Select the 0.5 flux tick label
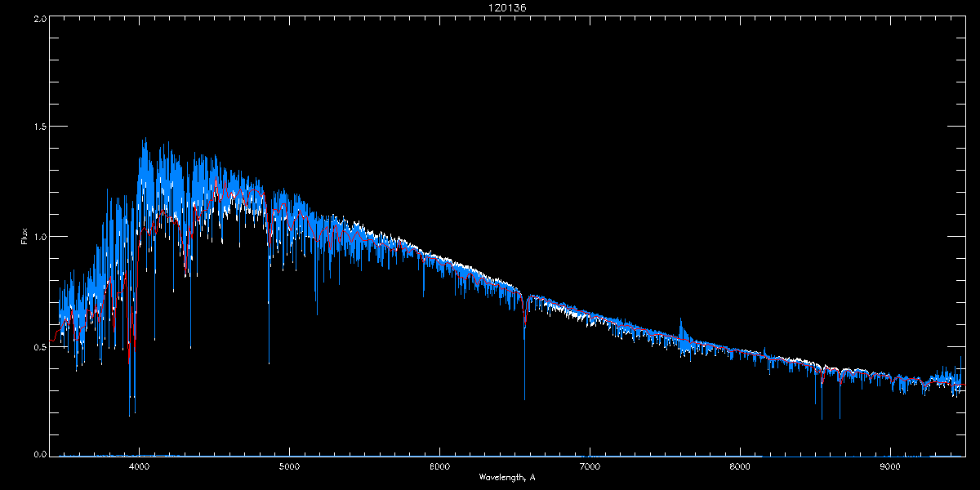This screenshot has width=980, height=490. (38, 346)
